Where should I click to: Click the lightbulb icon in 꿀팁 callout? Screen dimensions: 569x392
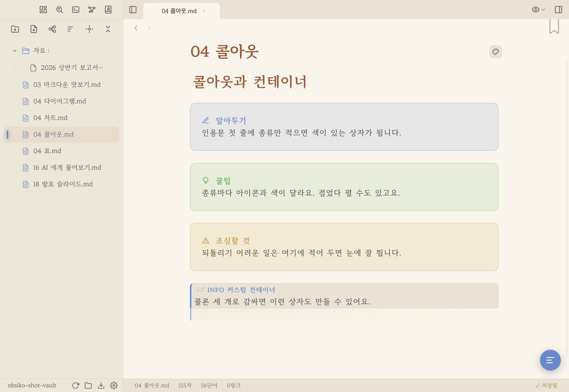[x=206, y=181]
